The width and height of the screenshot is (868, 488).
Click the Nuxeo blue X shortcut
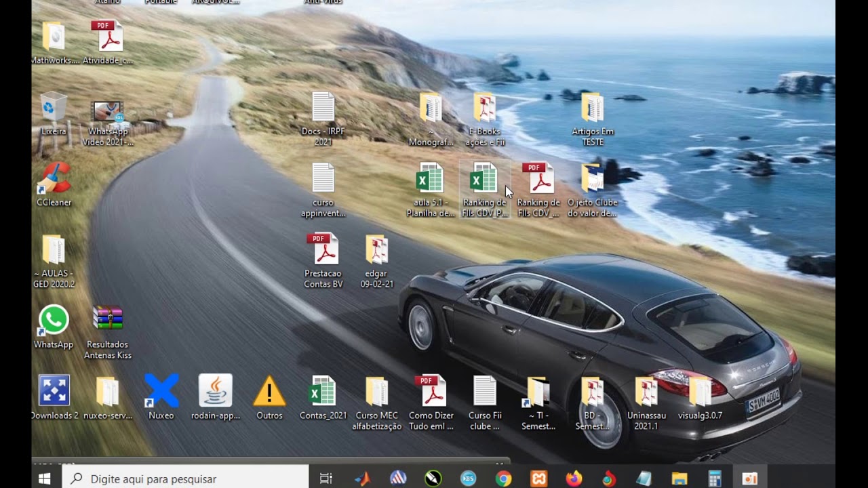point(161,391)
